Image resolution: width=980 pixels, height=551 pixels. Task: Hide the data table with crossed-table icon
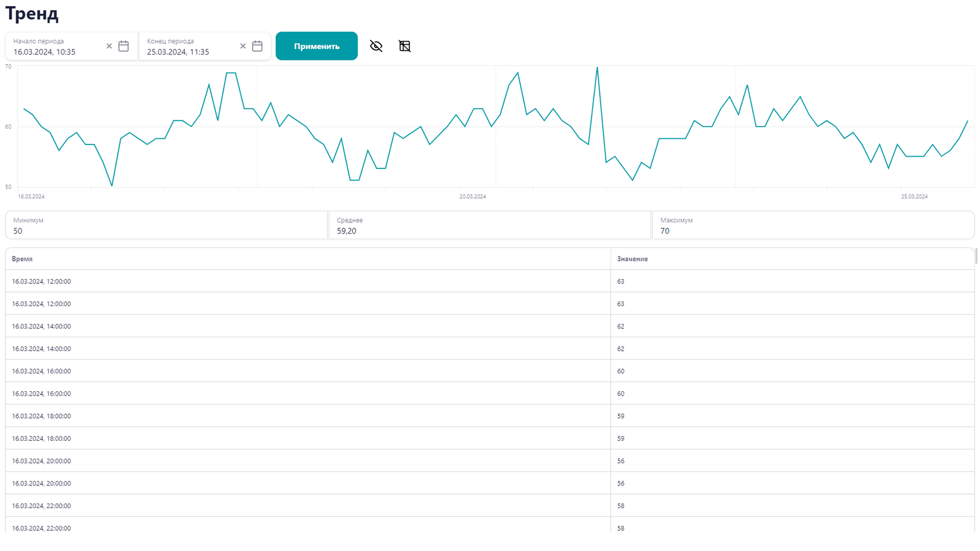[x=405, y=47]
